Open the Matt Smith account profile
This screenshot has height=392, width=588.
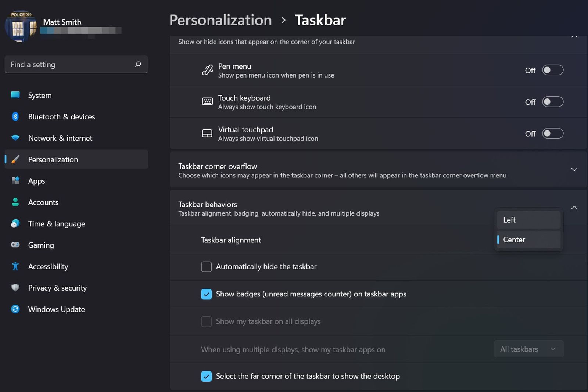(62, 22)
